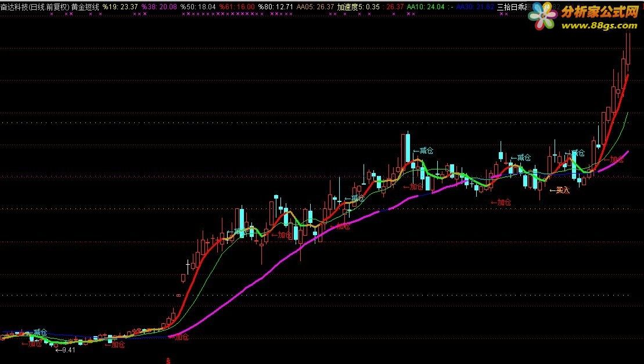Click the ←买入 buy signal label

[560, 190]
